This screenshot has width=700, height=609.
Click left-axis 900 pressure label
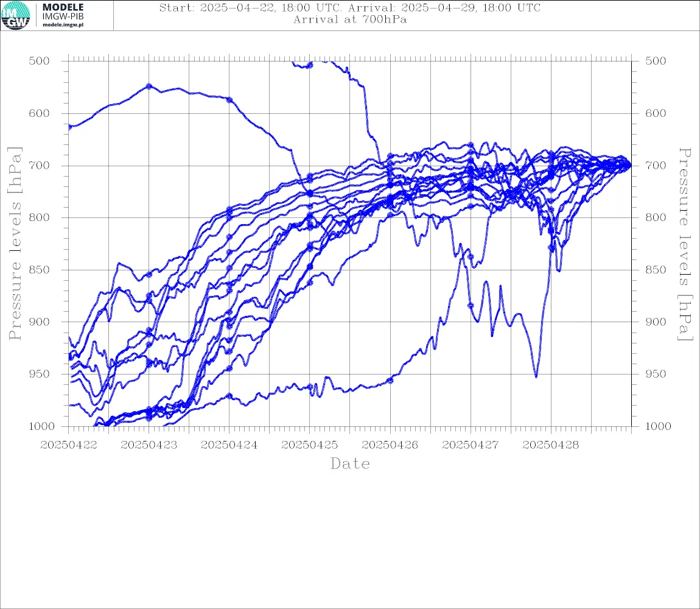pos(40,322)
